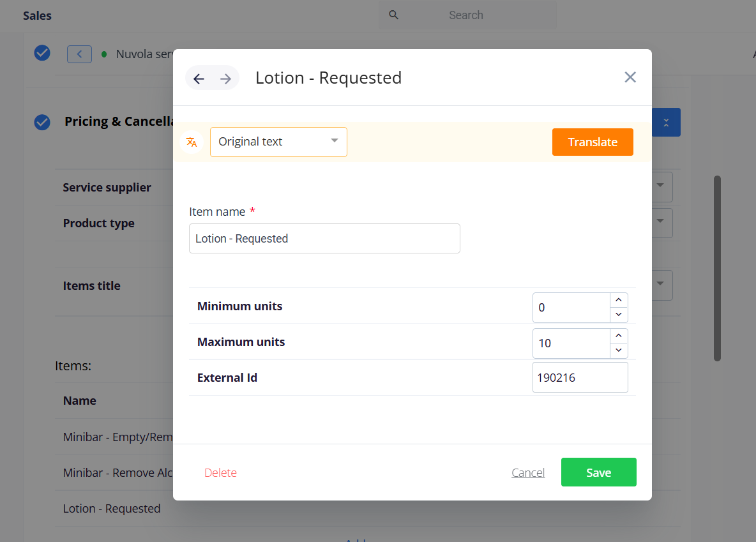Click the Cancel link

click(x=528, y=473)
